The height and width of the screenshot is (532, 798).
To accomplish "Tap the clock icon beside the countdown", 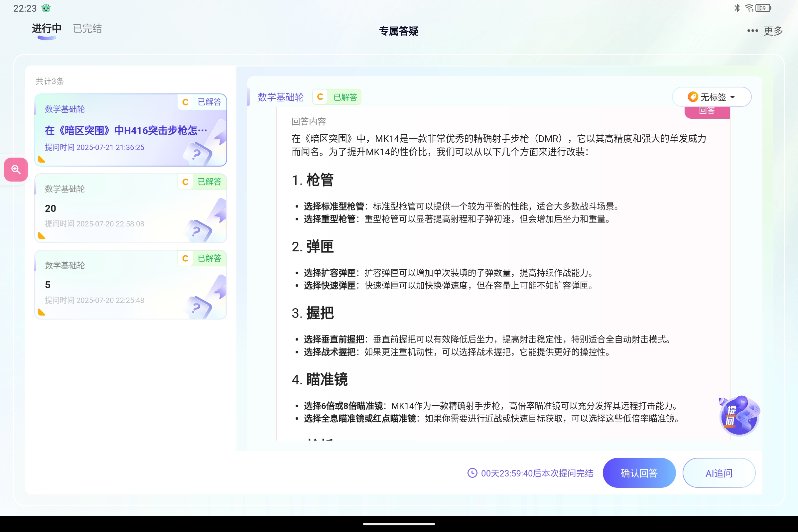I will coord(472,473).
